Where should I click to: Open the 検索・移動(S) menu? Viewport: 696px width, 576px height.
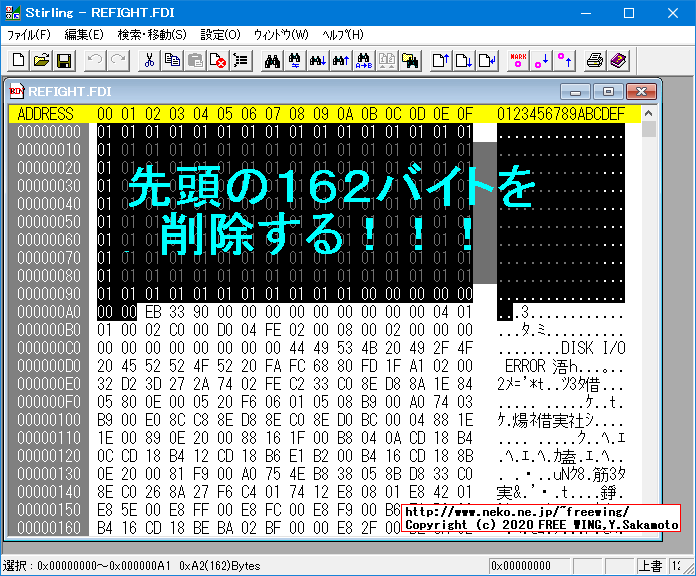pos(152,35)
